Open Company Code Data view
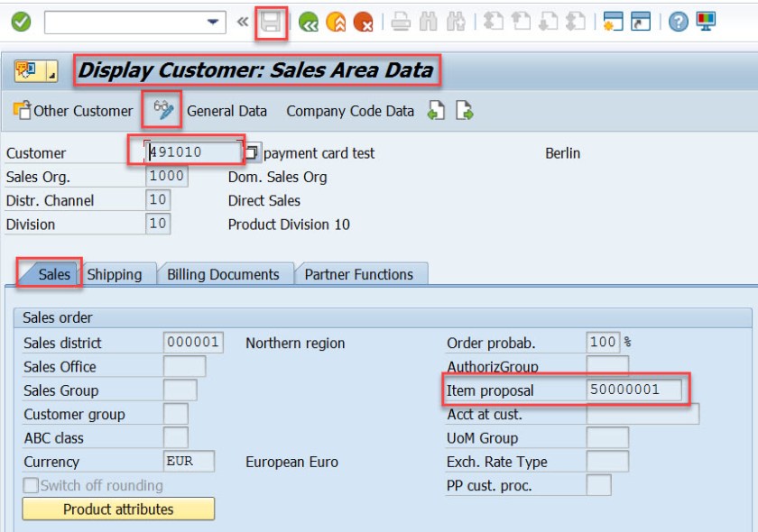The image size is (758, 532). 350,111
